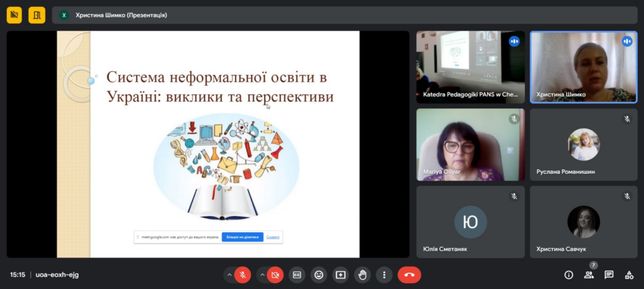Open meeting details info icon
The width and height of the screenshot is (644, 289).
tap(569, 275)
